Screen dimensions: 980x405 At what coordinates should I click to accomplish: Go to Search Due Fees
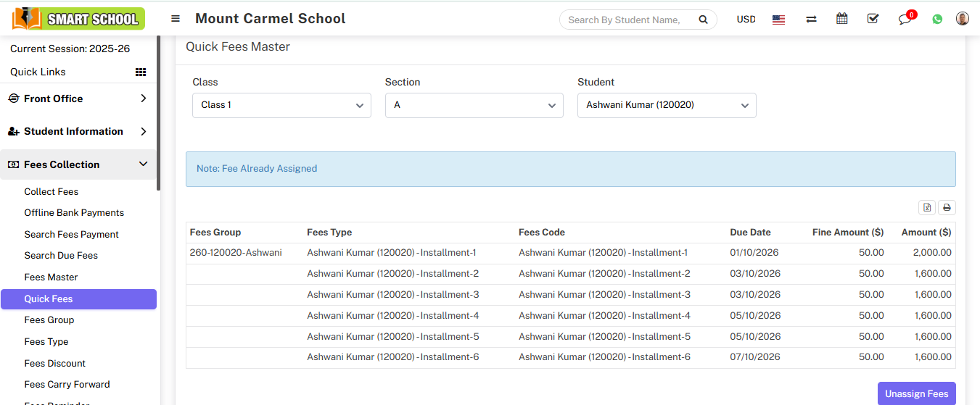[61, 255]
